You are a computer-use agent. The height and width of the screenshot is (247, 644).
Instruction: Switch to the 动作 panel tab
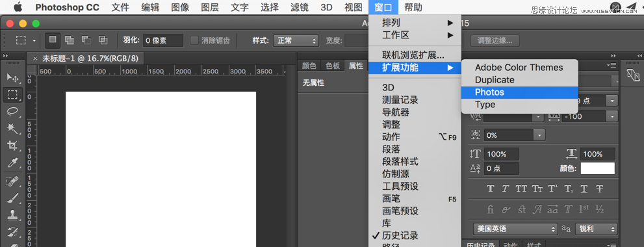511,245
